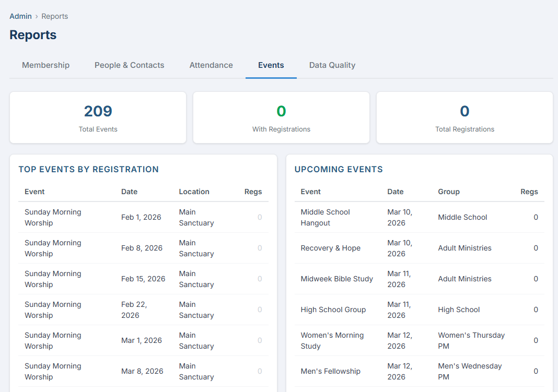Sort by the Event column header
The width and height of the screenshot is (558, 392).
34,192
